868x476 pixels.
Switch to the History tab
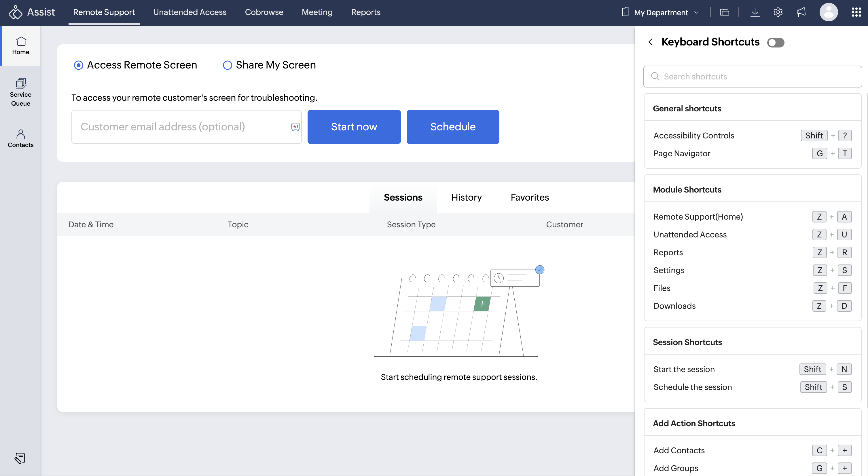coord(466,197)
